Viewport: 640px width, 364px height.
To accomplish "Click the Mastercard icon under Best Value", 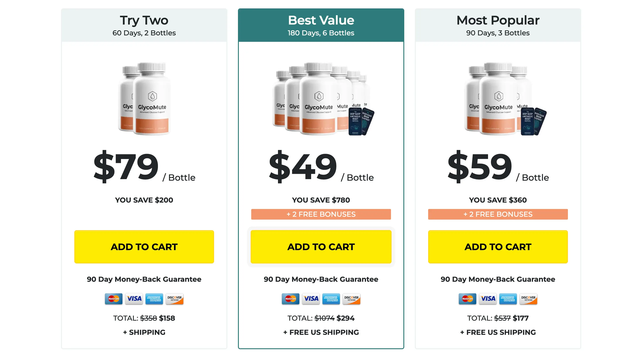I will (291, 299).
